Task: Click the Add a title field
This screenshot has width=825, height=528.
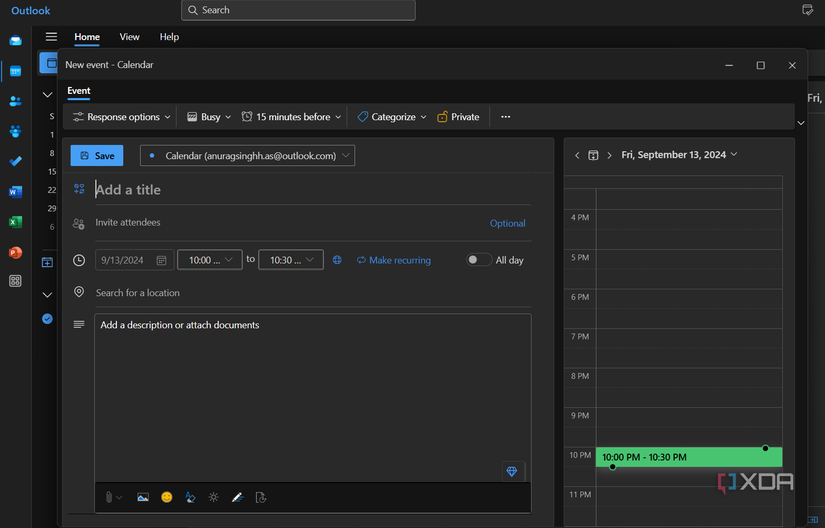Action: pos(313,189)
